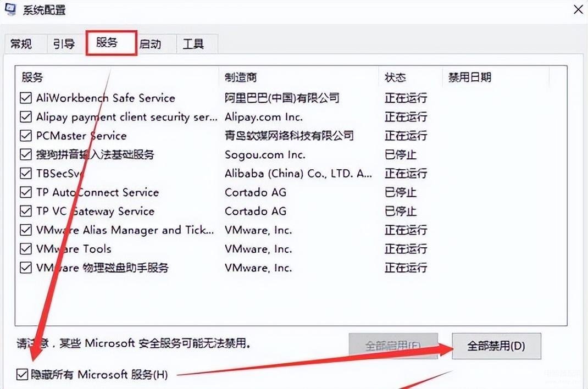Toggle Alipay payment client security service checkbox
Viewport: 588px width, 389px height.
(26, 117)
